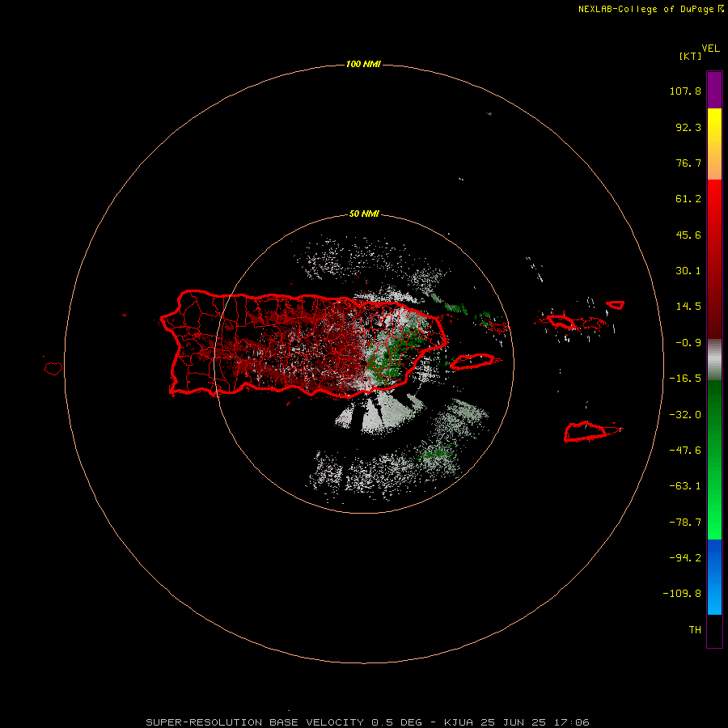
Task: Click the -78.7 velocity scale value
Action: click(685, 523)
